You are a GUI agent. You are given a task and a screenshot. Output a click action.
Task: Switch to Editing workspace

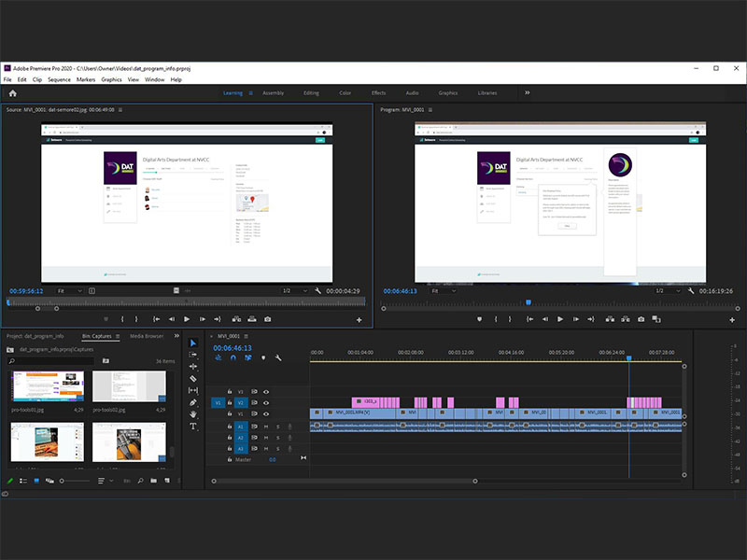tap(311, 92)
